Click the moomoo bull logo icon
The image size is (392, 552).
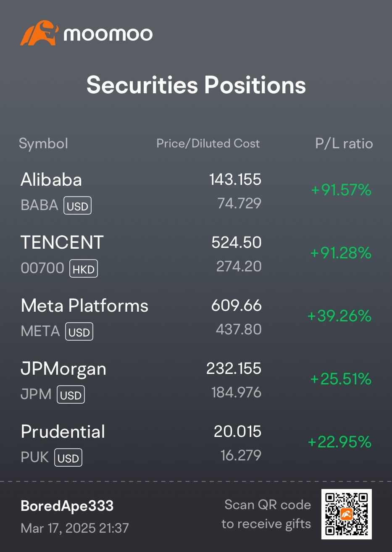(39, 33)
